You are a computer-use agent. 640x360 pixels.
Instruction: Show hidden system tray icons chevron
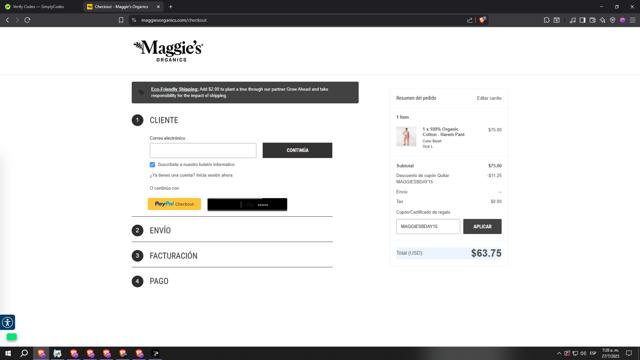(559, 353)
